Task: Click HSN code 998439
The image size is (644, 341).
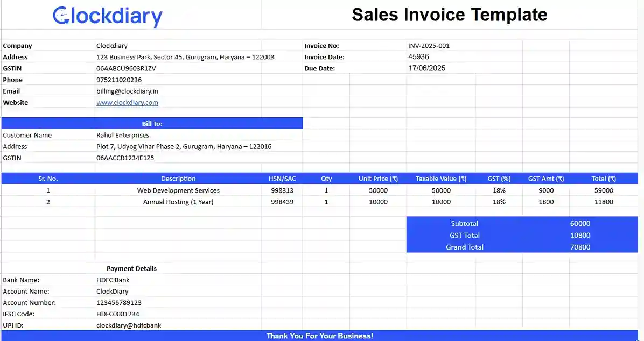Action: [x=282, y=202]
